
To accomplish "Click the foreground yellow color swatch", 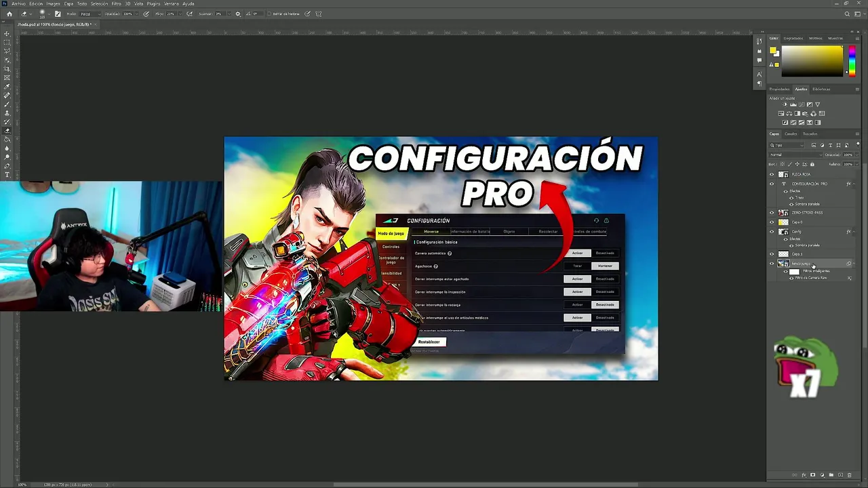I will (x=772, y=51).
